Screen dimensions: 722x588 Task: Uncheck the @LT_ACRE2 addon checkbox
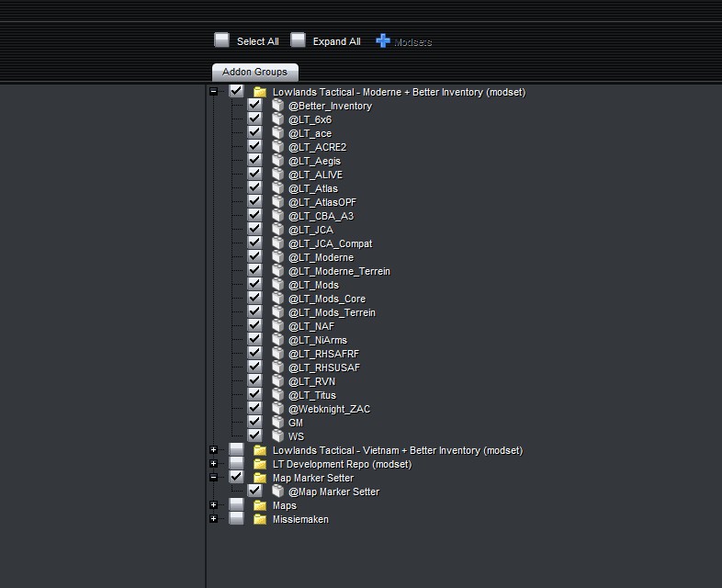tap(254, 147)
